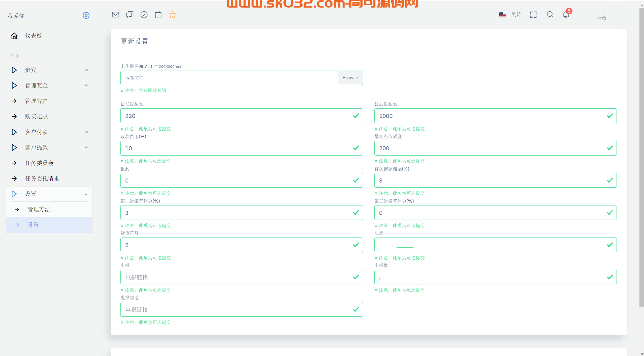
Task: Focus the 最低充值额度 field with 200
Action: [x=495, y=148]
